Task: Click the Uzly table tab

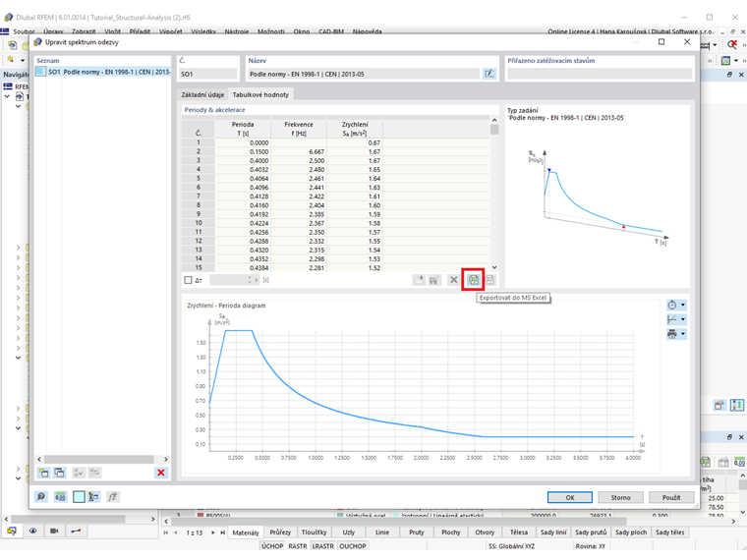Action: click(x=348, y=532)
